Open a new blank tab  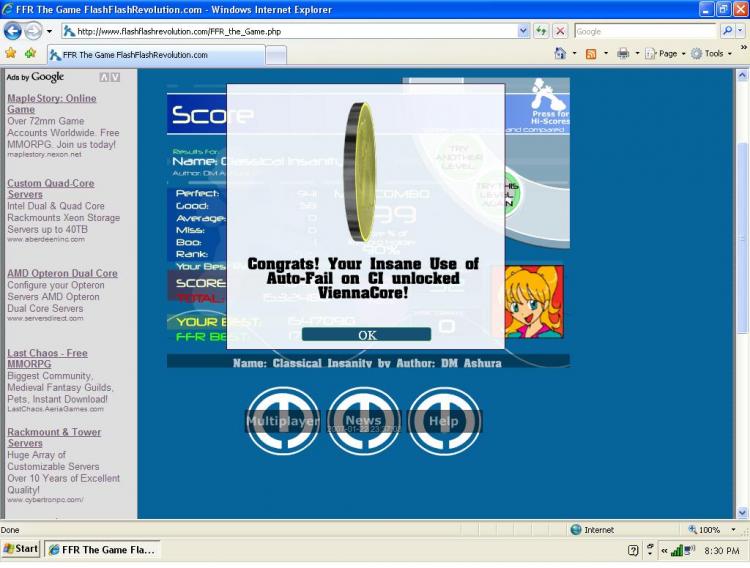click(x=276, y=56)
